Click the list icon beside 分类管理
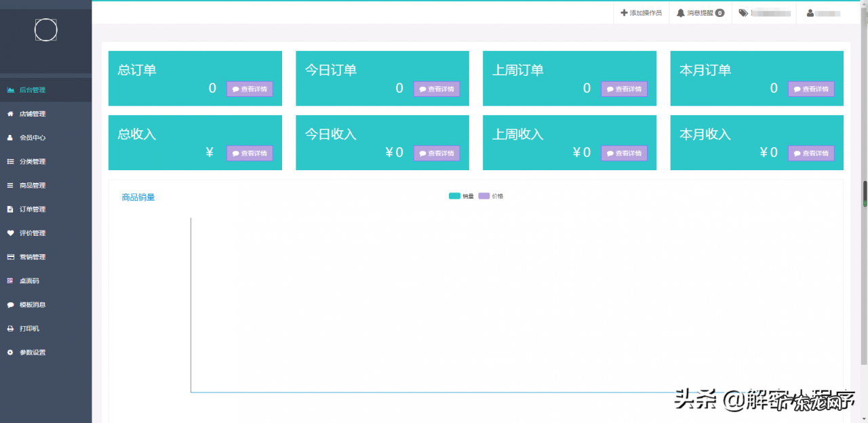Viewport: 868px width, 423px height. pyautogui.click(x=10, y=161)
